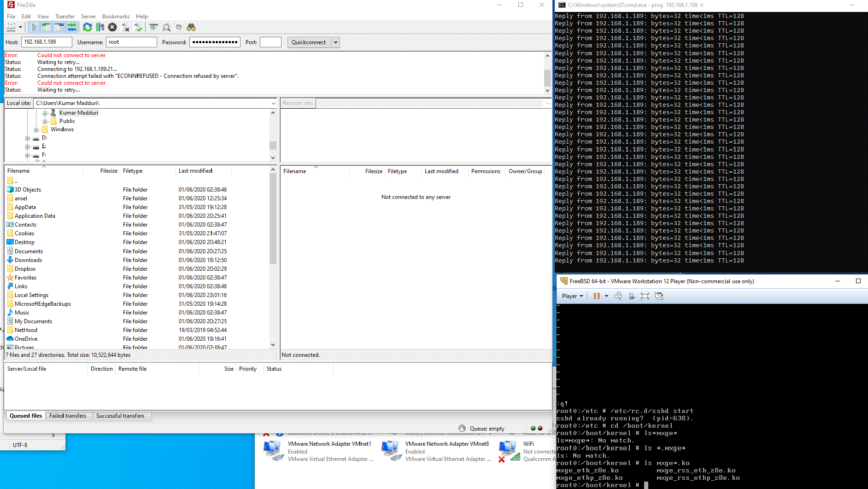
Task: Enter full screen mode in VMware Player
Action: pyautogui.click(x=645, y=296)
